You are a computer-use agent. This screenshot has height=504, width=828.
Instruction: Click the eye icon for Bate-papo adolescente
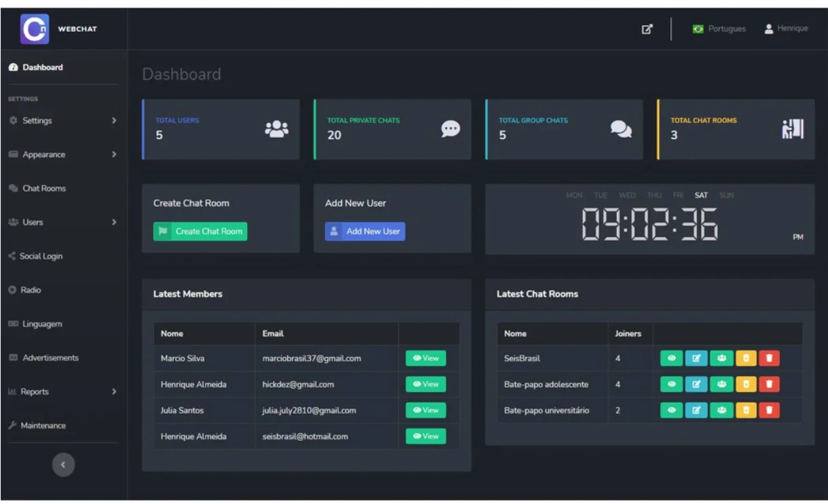671,384
